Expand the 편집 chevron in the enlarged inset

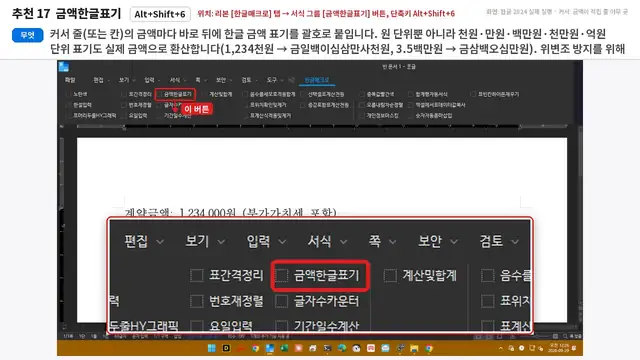pos(160,242)
